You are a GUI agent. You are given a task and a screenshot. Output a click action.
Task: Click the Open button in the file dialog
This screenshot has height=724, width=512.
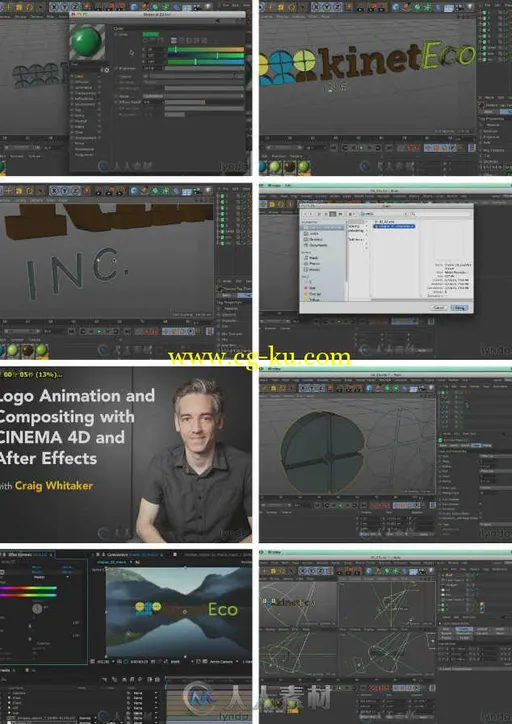click(459, 308)
